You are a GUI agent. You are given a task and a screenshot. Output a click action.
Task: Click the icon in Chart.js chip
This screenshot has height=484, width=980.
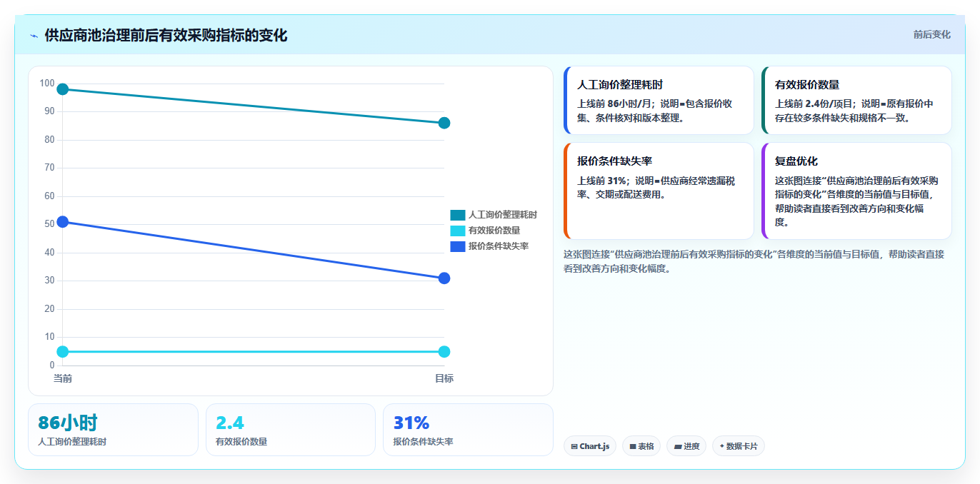click(x=574, y=447)
